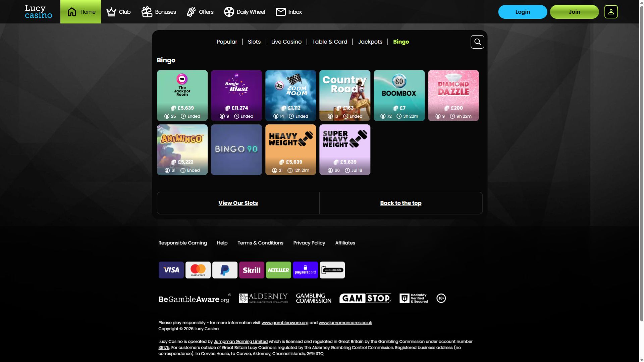Click the Gambling Commission logo
Image resolution: width=644 pixels, height=362 pixels.
point(314,298)
